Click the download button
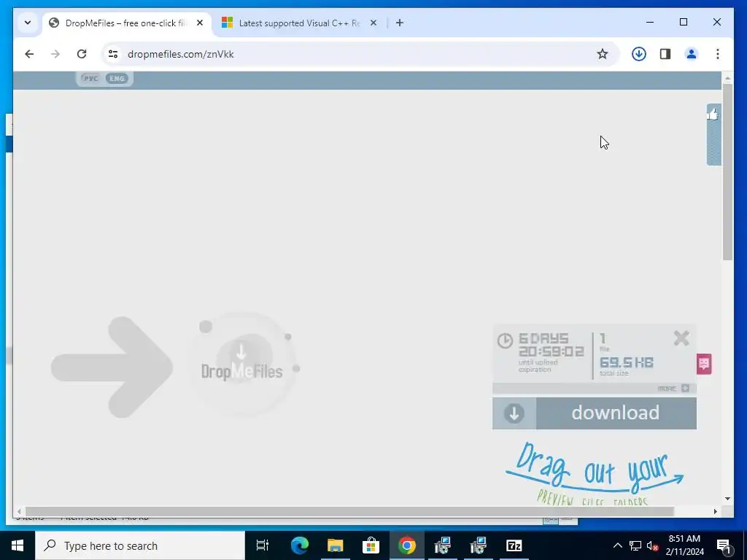Viewport: 747px width, 560px height. (x=616, y=413)
